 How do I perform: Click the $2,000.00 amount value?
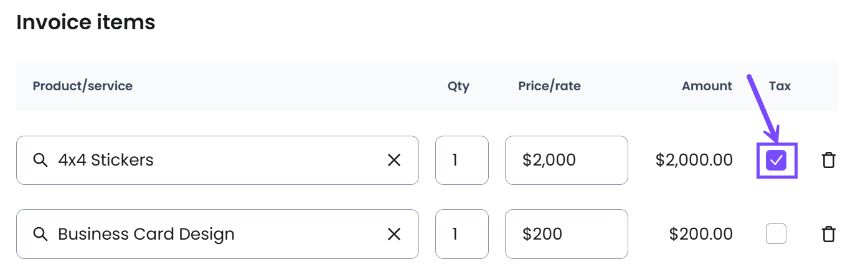[694, 160]
